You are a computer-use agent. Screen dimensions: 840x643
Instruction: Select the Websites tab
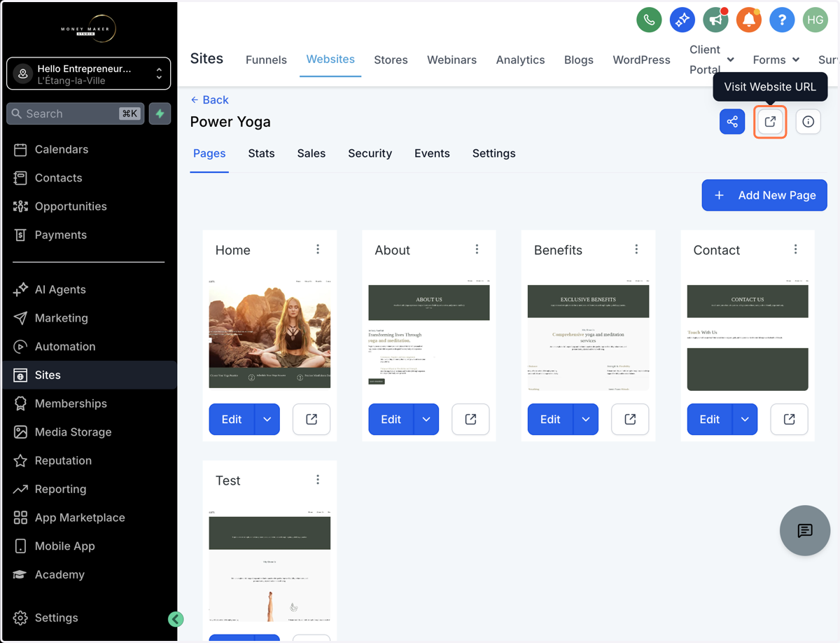(330, 60)
